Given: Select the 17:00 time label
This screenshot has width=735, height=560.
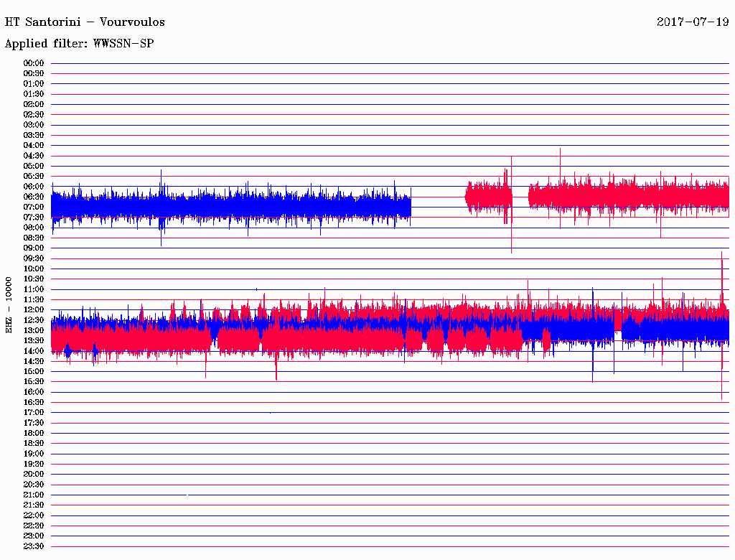Looking at the screenshot, I should 34,413.
